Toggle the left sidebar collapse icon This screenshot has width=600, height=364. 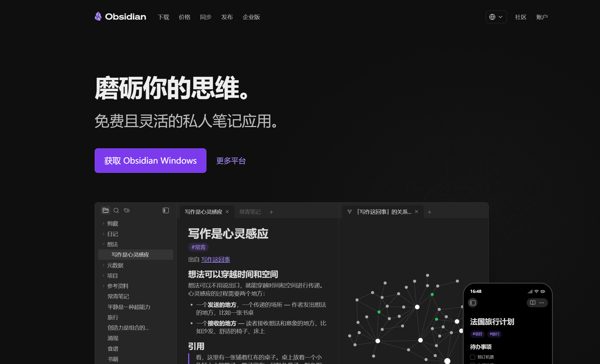(x=166, y=210)
